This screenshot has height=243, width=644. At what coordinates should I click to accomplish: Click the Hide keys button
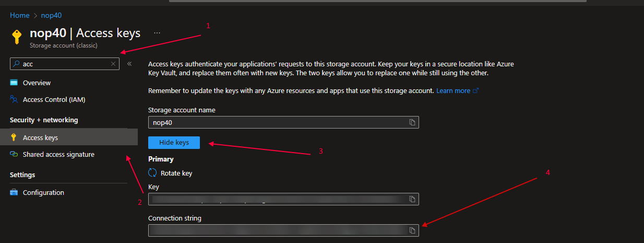click(174, 143)
